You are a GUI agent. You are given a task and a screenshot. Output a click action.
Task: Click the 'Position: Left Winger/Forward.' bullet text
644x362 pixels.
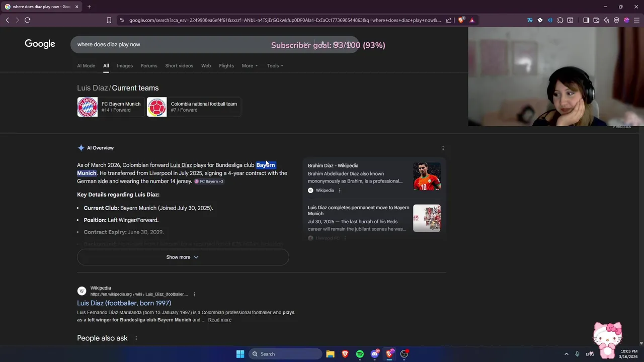(121, 220)
